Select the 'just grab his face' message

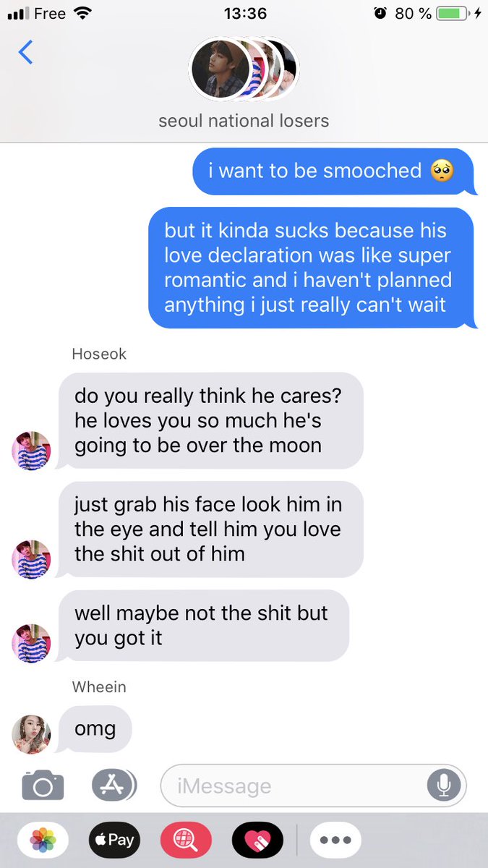click(210, 529)
